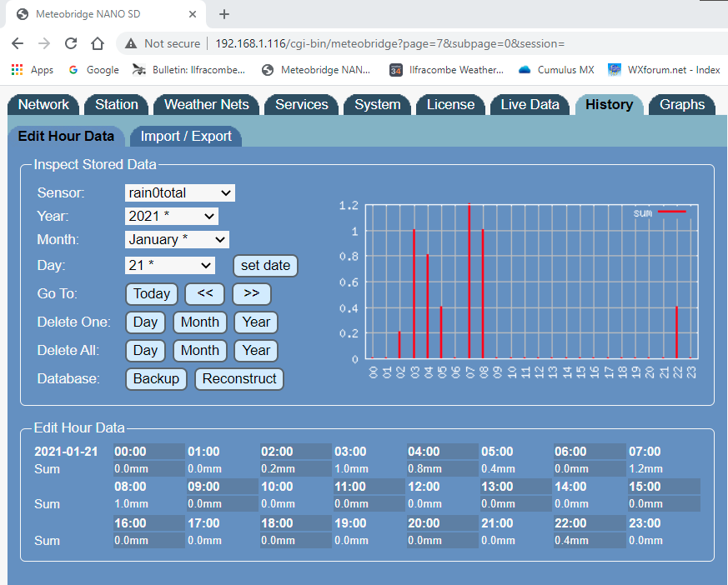The image size is (728, 585).
Task: Click the tallest chart bar at 07
Action: click(x=469, y=281)
